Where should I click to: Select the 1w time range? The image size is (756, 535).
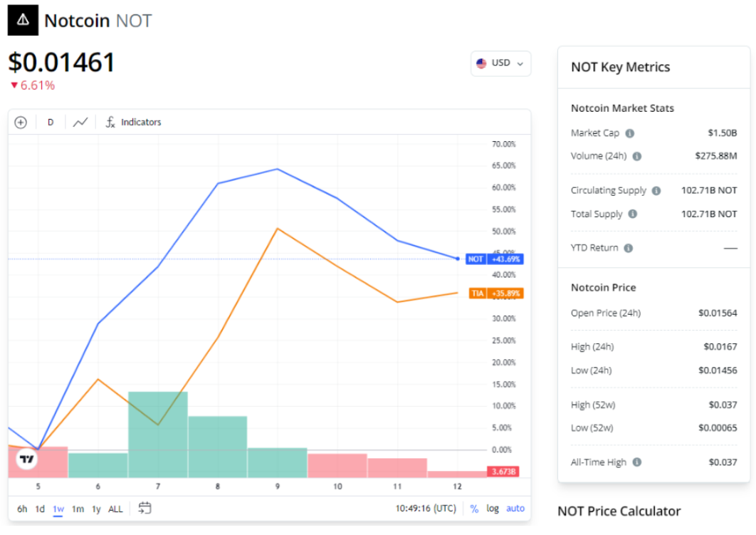coord(58,509)
